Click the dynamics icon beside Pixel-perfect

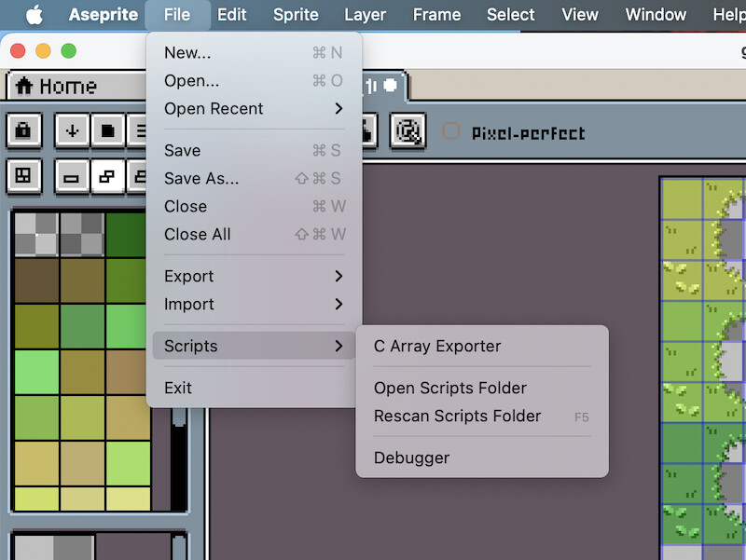coord(408,131)
